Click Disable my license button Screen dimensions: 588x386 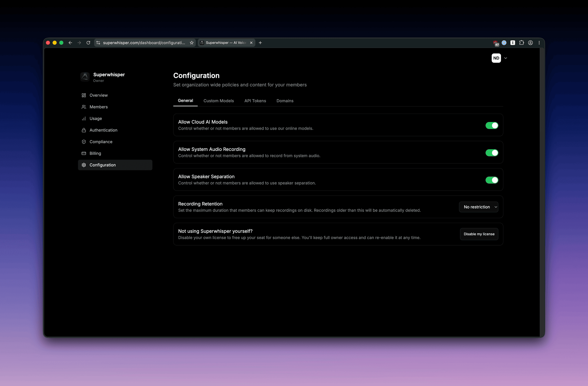coord(479,234)
